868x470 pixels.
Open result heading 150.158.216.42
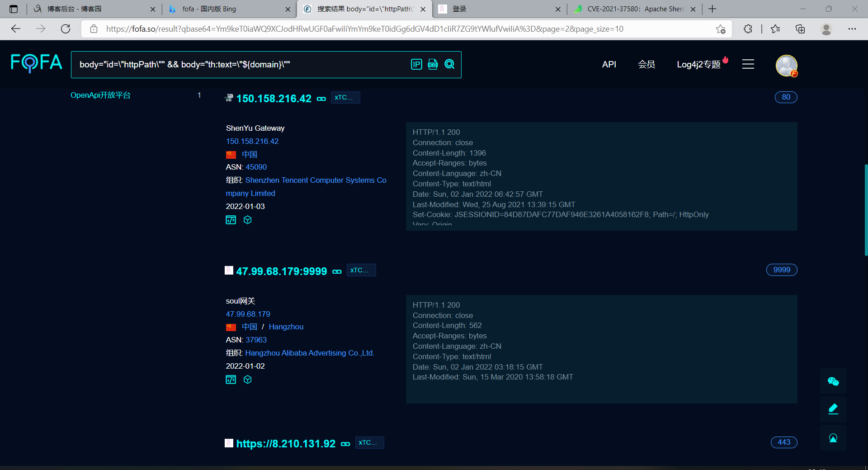coord(274,99)
